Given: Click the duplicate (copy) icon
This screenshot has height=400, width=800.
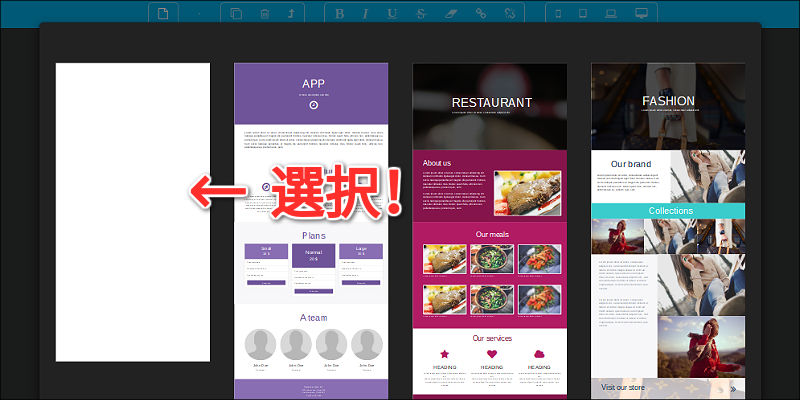Looking at the screenshot, I should [x=236, y=14].
